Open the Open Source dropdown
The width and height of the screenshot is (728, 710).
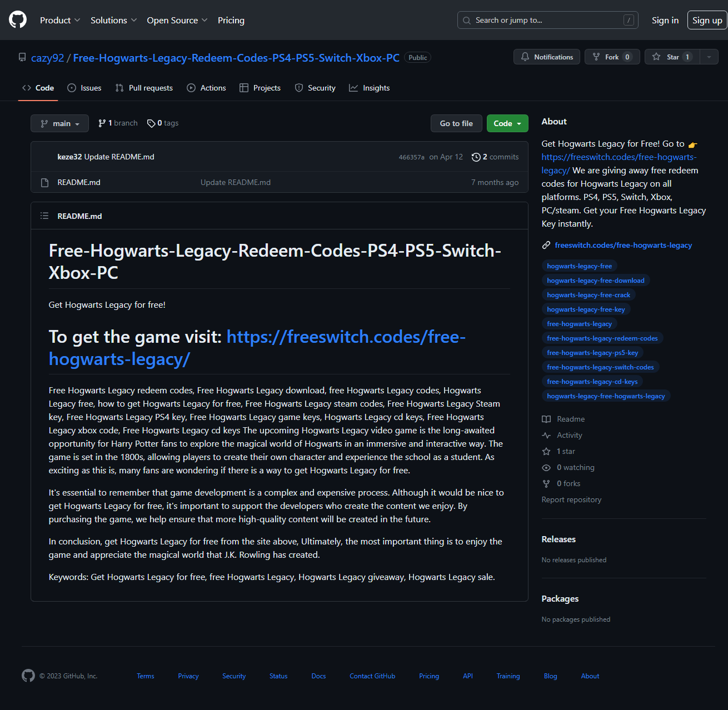click(x=177, y=20)
